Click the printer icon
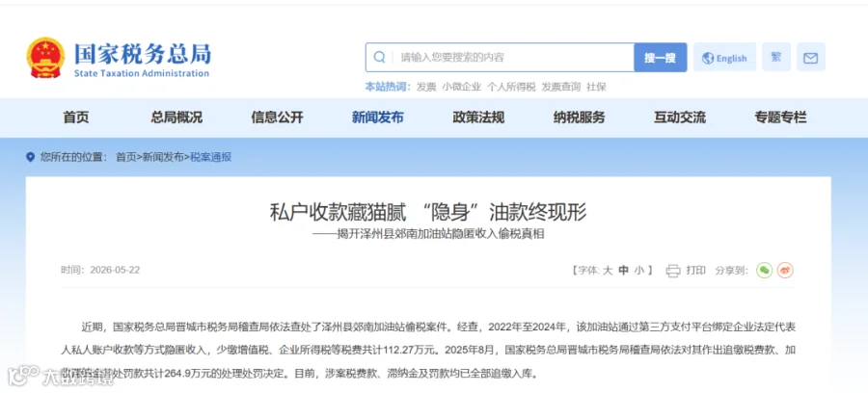This screenshot has height=393, width=868. [673, 271]
